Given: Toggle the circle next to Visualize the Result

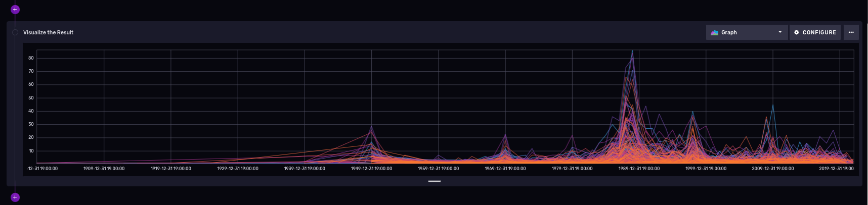Looking at the screenshot, I should point(15,32).
